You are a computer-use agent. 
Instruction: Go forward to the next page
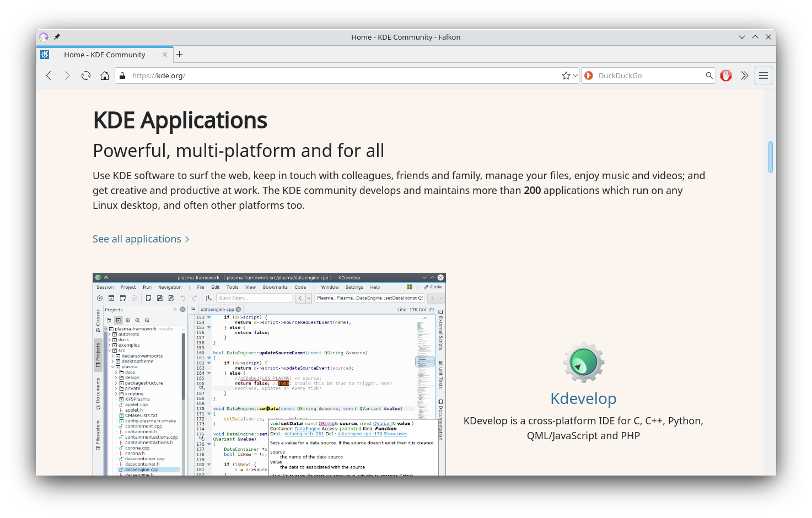[67, 75]
